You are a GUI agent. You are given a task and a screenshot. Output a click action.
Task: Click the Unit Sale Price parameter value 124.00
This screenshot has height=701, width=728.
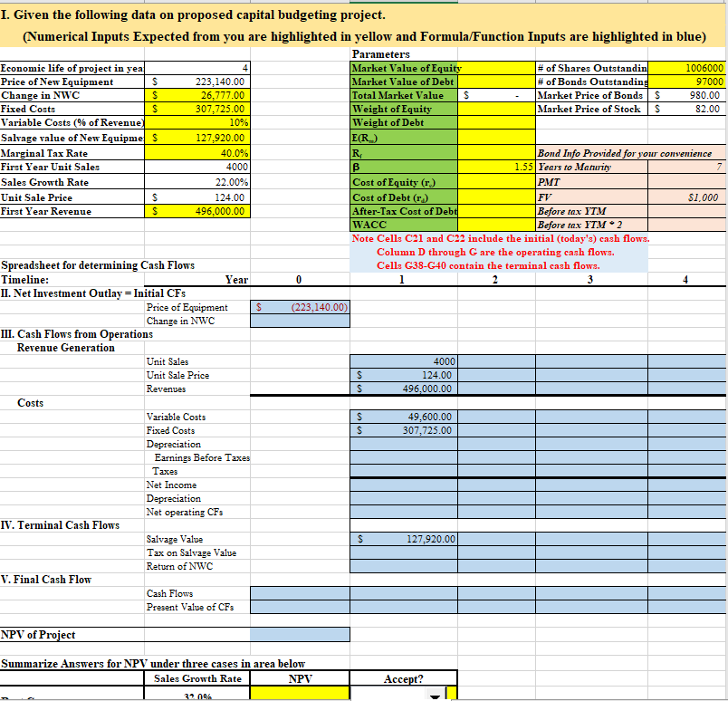click(x=197, y=197)
